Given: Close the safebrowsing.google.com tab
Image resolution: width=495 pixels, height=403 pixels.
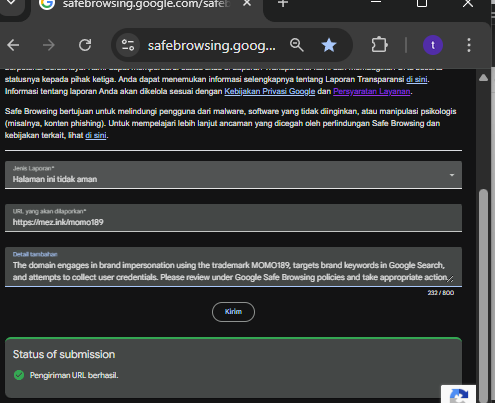Looking at the screenshot, I should click(x=247, y=3).
